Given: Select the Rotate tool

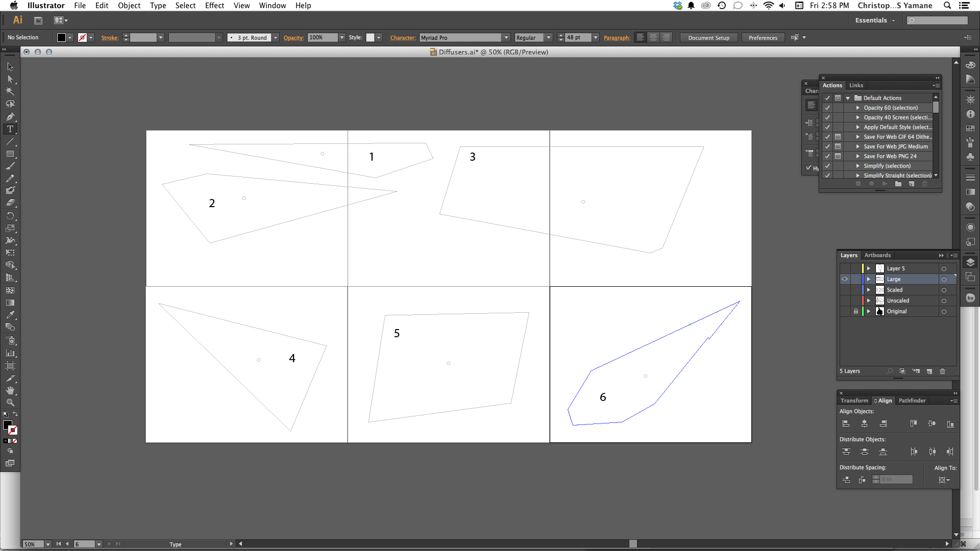Looking at the screenshot, I should (10, 216).
